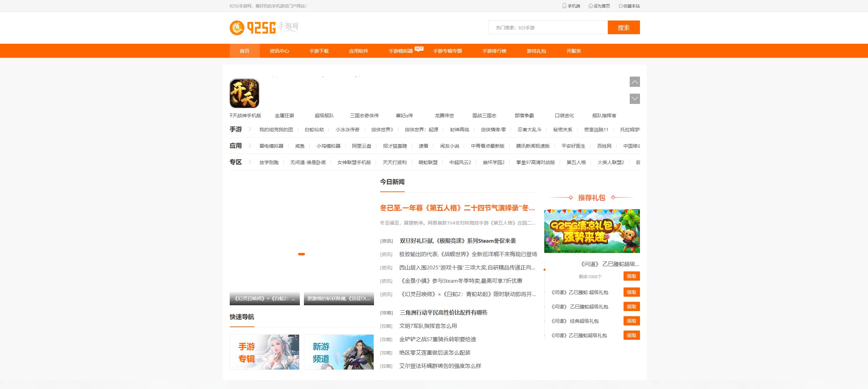Open the 开服表 menu item
The image size is (868, 389).
coord(573,51)
